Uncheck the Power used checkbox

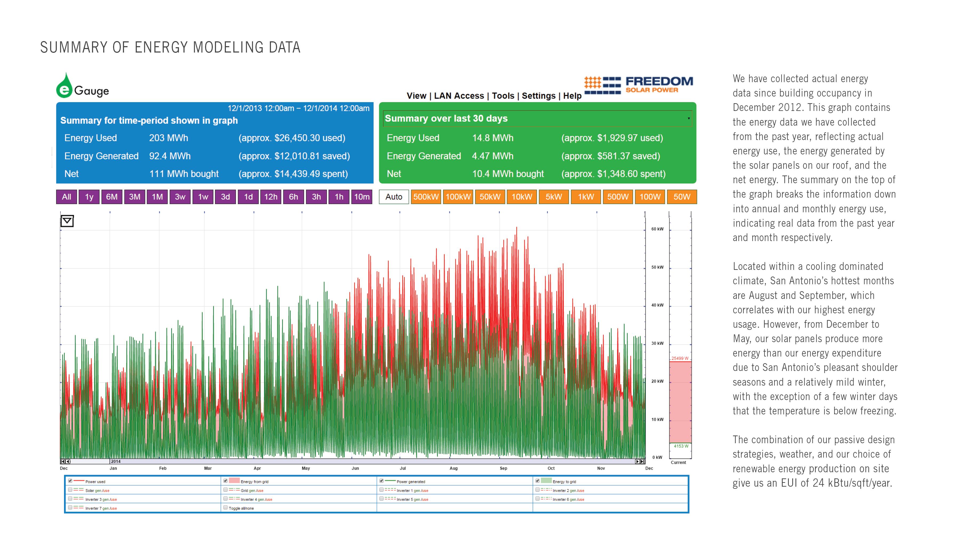(70, 481)
